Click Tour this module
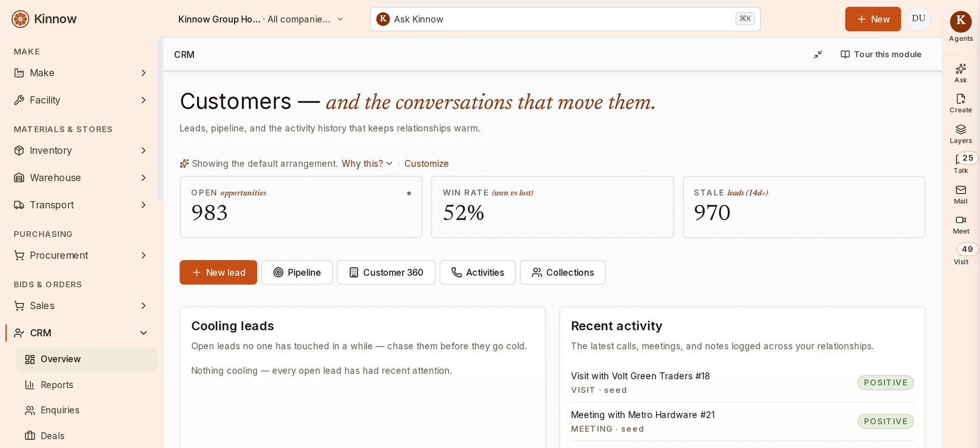Viewport: 980px width, 448px height. (x=881, y=55)
